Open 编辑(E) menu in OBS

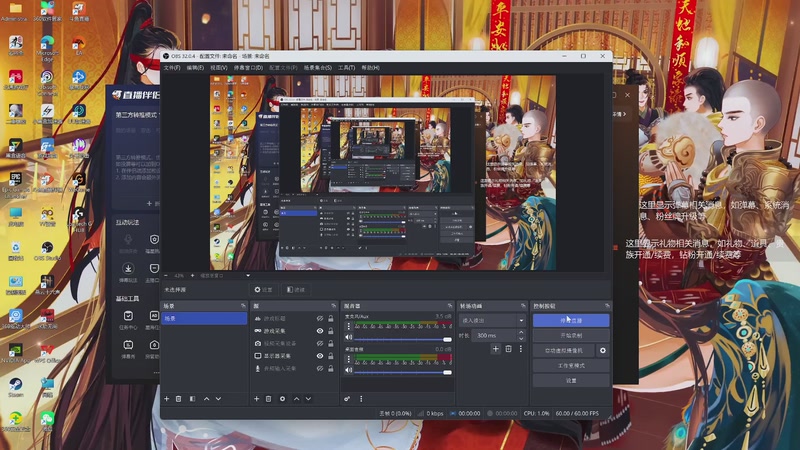(195, 68)
